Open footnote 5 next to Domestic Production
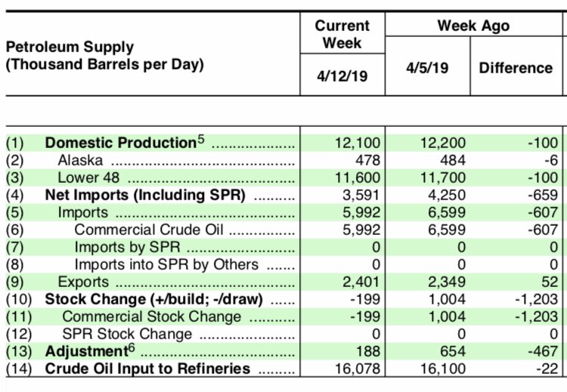 point(201,140)
